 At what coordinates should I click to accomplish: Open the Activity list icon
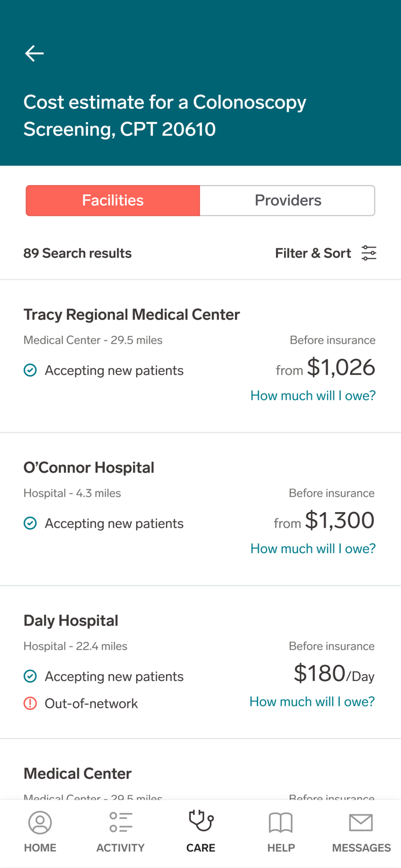(x=120, y=822)
